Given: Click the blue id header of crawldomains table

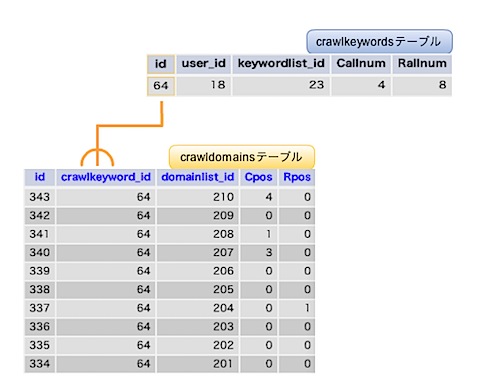Looking at the screenshot, I should pyautogui.click(x=40, y=177).
